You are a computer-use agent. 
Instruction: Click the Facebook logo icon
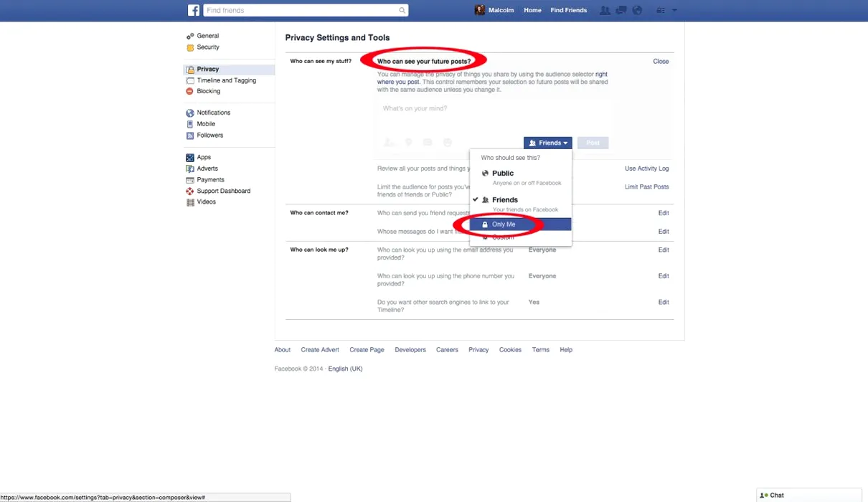194,10
